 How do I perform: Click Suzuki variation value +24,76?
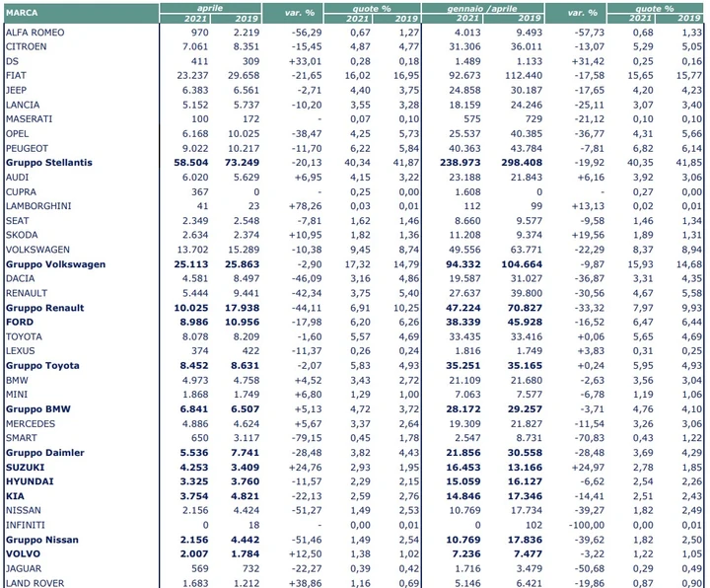coord(305,468)
